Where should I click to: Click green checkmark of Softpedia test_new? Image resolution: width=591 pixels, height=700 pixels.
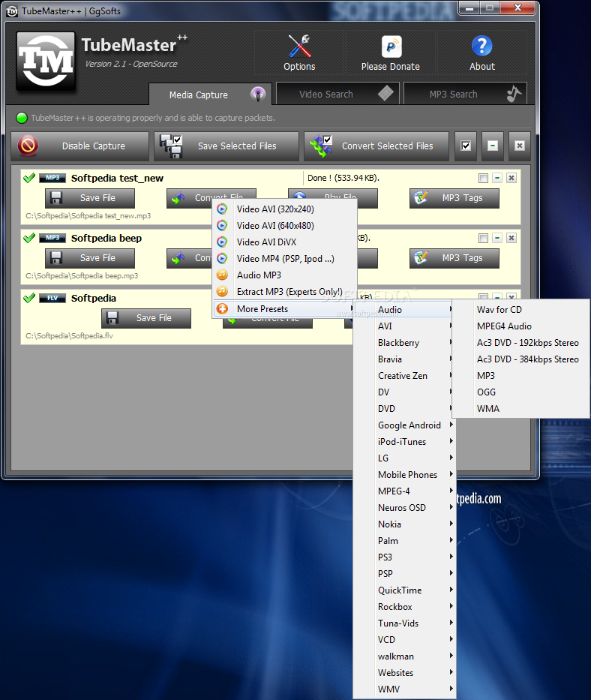pyautogui.click(x=29, y=178)
